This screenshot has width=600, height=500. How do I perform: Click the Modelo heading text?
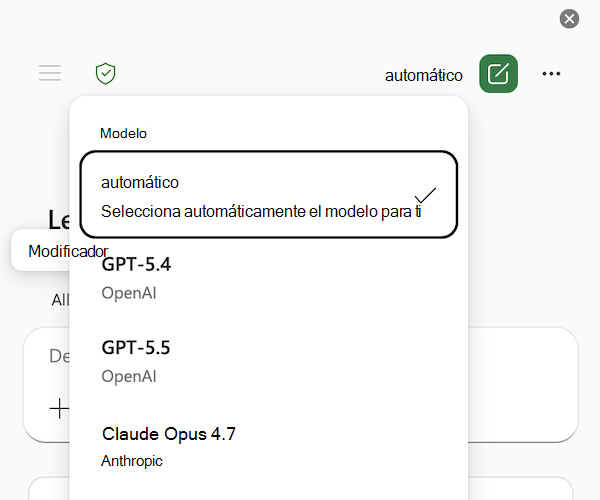point(123,133)
